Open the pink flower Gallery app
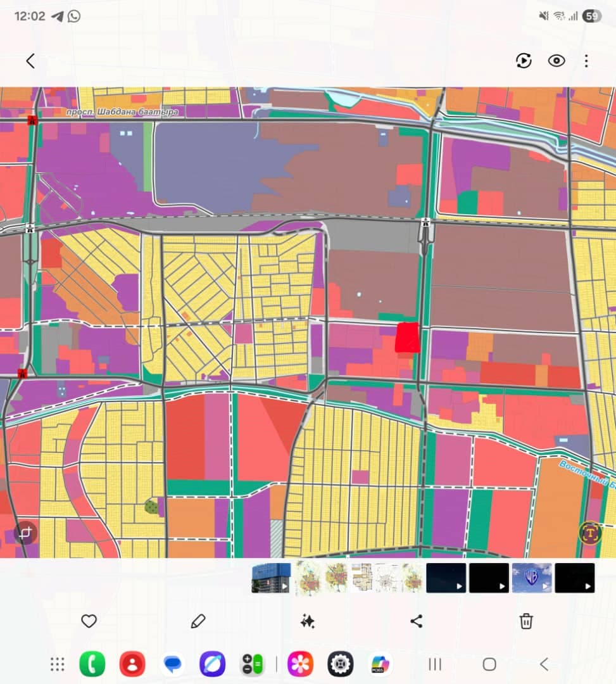This screenshot has height=684, width=616. [300, 664]
